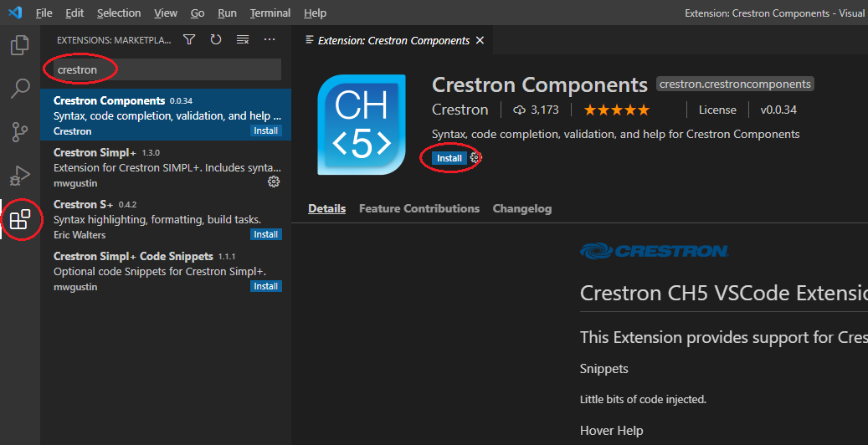Open the Source Control view
868x445 pixels.
click(x=20, y=132)
